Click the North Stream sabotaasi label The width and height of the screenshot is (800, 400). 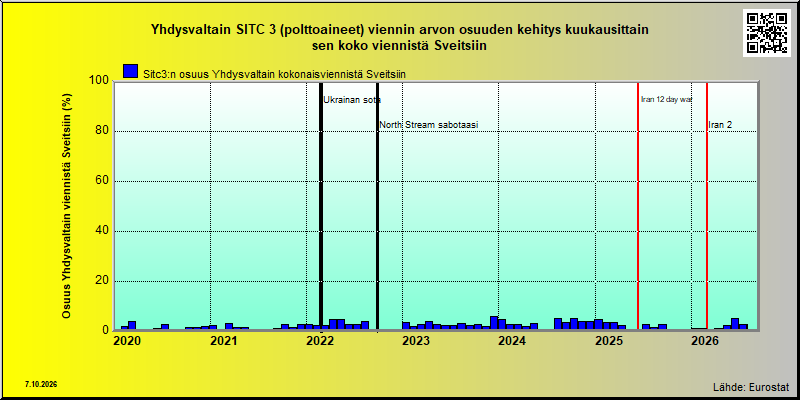[x=429, y=125]
